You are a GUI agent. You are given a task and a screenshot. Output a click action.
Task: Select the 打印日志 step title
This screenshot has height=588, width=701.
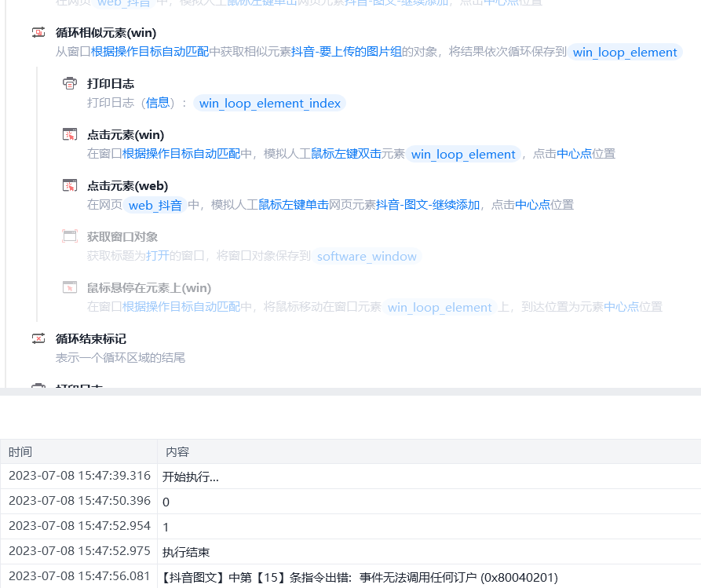coord(111,84)
